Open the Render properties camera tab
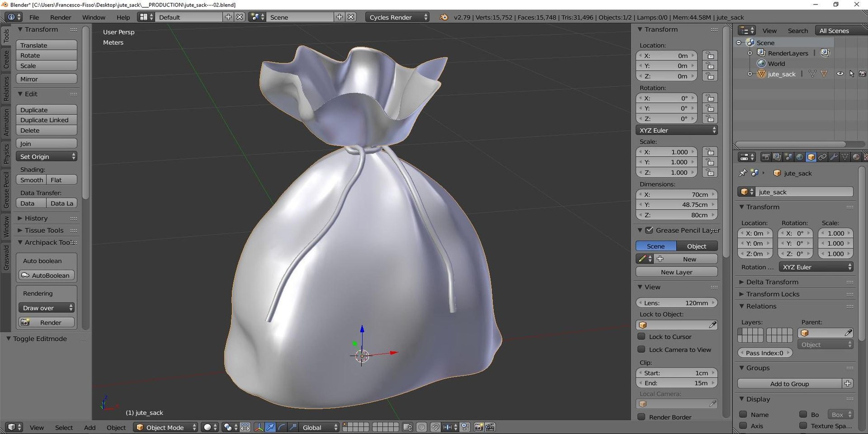This screenshot has width=868, height=434. click(x=766, y=157)
